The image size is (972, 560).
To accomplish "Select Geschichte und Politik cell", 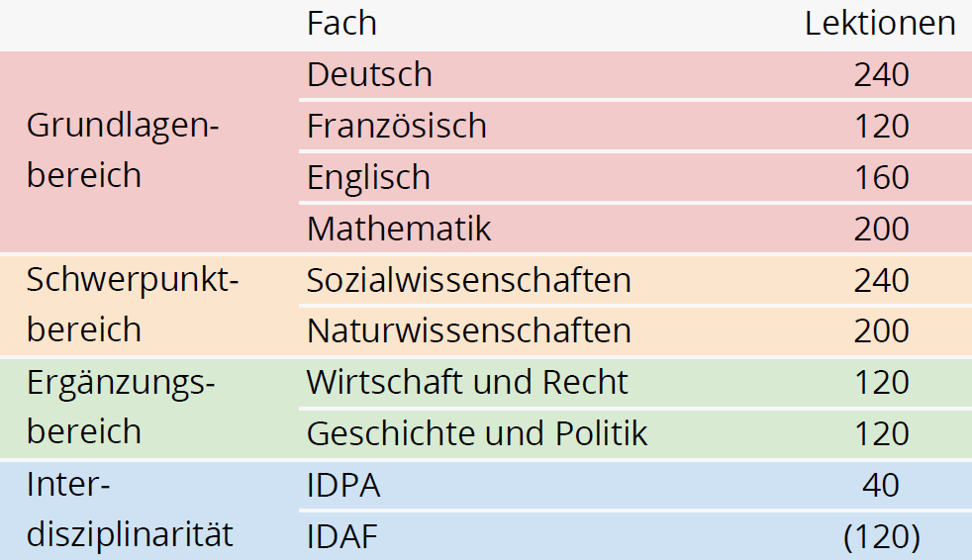I will pyautogui.click(x=477, y=433).
